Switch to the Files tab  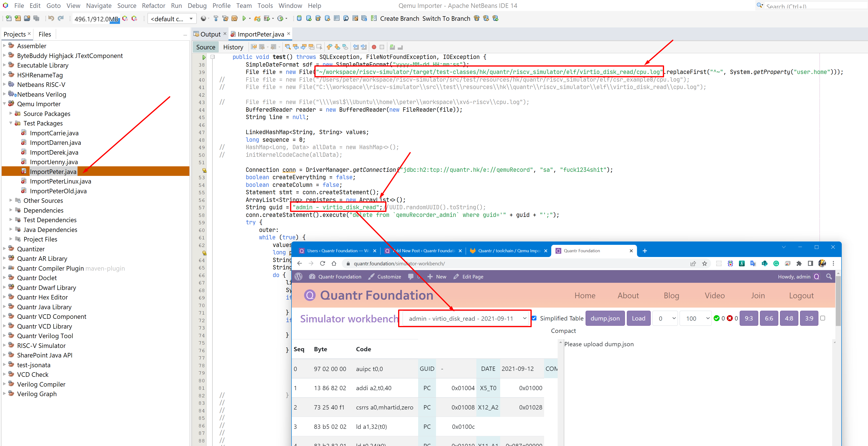click(x=45, y=34)
